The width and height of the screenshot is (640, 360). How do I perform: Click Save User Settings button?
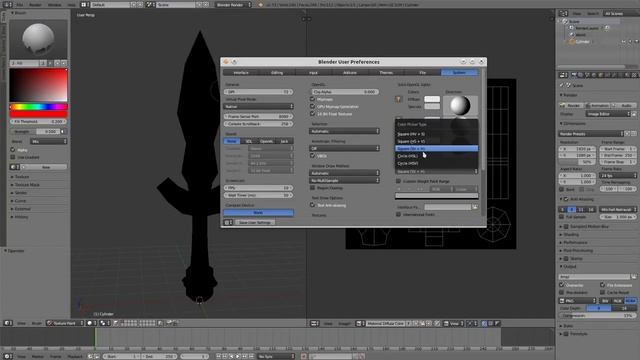pyautogui.click(x=255, y=222)
